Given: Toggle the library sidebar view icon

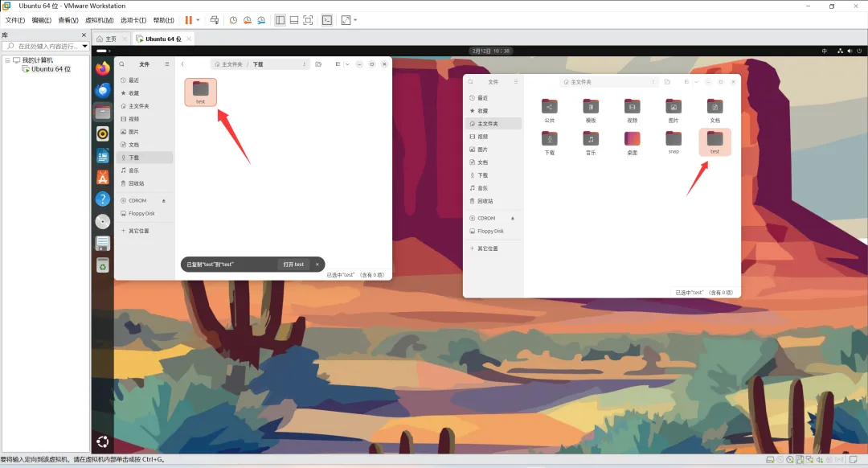Looking at the screenshot, I should tap(280, 20).
